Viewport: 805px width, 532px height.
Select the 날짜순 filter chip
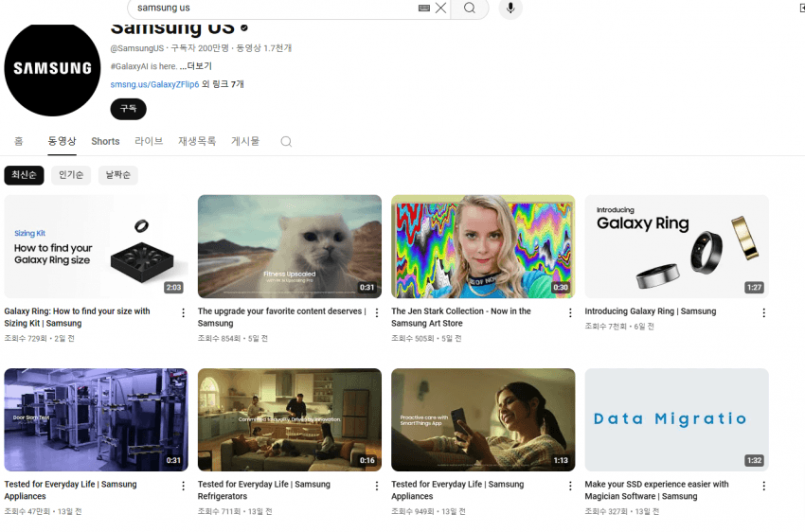coord(118,175)
